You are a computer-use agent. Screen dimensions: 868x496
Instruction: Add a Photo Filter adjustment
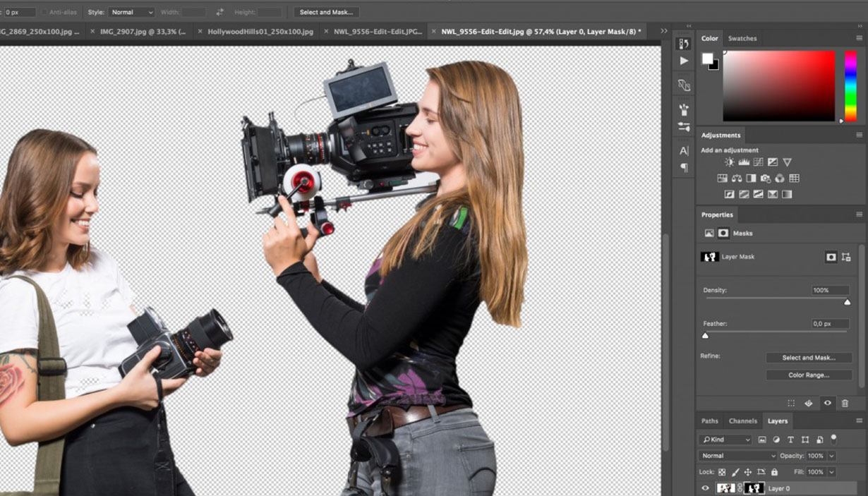[766, 179]
